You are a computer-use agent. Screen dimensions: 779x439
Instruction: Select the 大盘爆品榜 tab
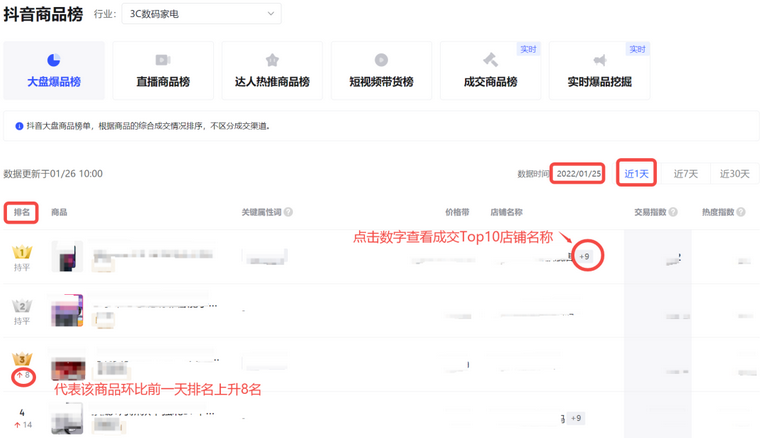click(54, 71)
